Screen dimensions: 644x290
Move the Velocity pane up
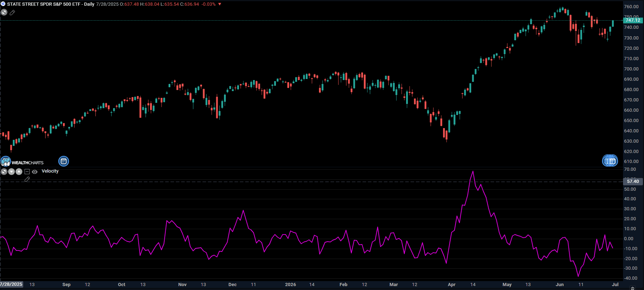click(x=19, y=172)
